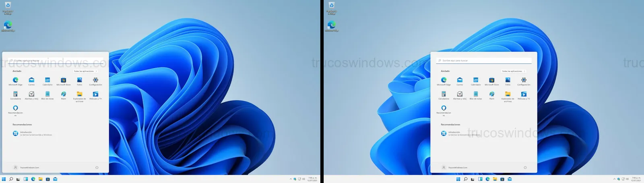
Task: Open Calculadora in the left Start menu
Action: [x=15, y=94]
